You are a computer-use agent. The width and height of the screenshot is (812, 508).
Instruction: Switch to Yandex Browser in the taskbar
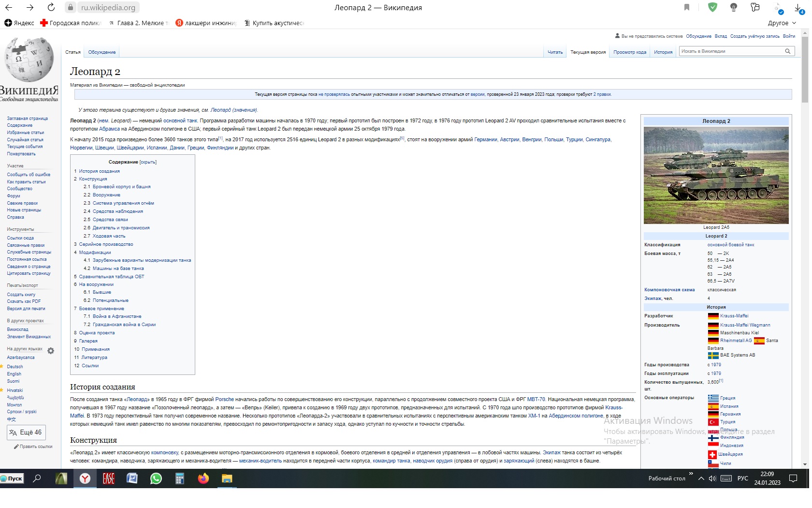click(85, 478)
